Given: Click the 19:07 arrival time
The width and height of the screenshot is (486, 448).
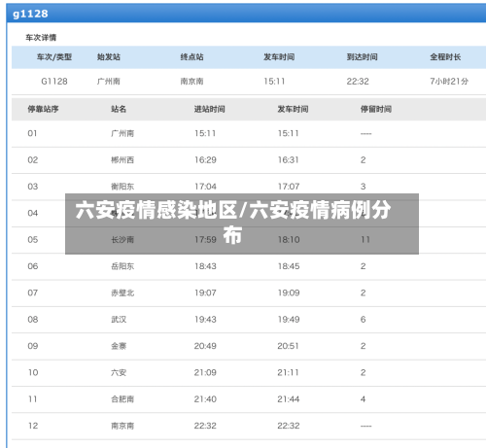Looking at the screenshot, I should tap(205, 293).
